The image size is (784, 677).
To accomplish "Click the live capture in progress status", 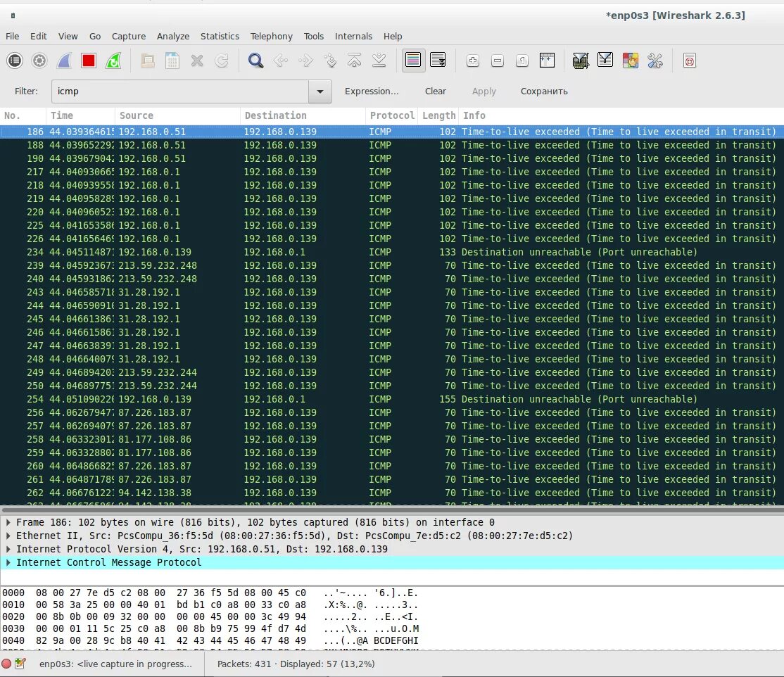I will (115, 664).
